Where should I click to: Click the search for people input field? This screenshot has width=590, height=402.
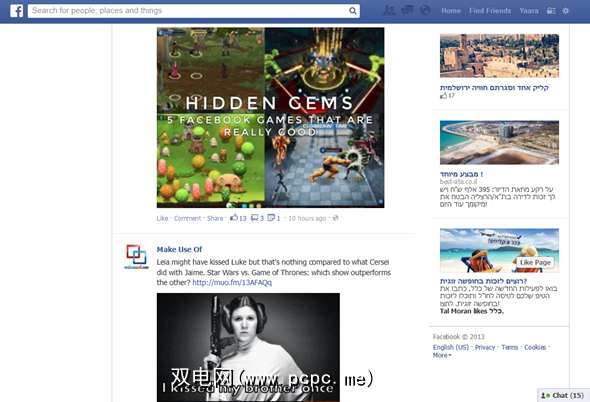click(188, 11)
